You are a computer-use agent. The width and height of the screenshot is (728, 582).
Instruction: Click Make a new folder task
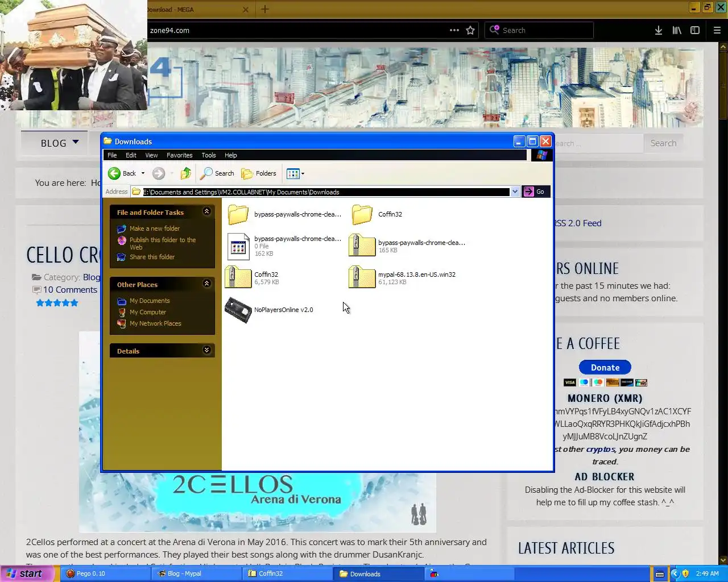tap(154, 228)
